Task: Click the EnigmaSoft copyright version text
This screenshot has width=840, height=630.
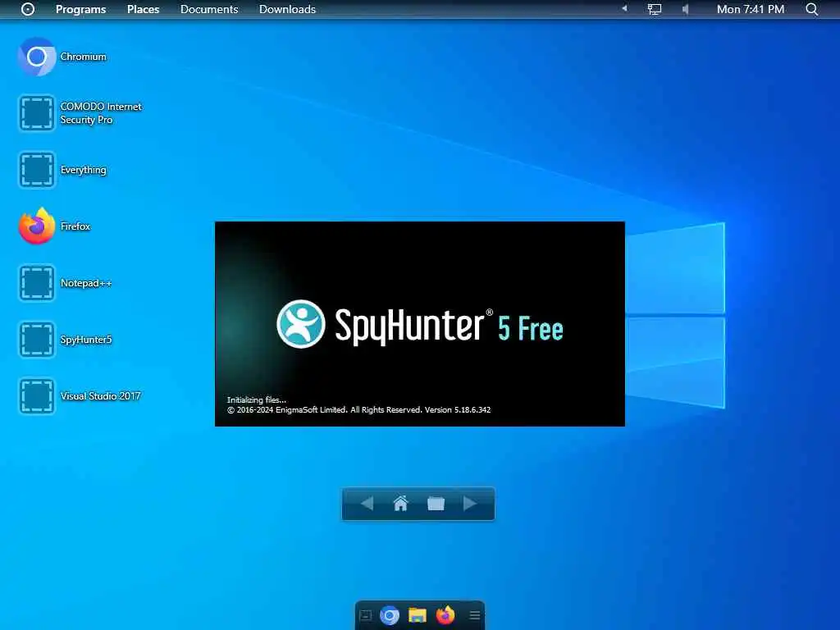Action: 358,410
